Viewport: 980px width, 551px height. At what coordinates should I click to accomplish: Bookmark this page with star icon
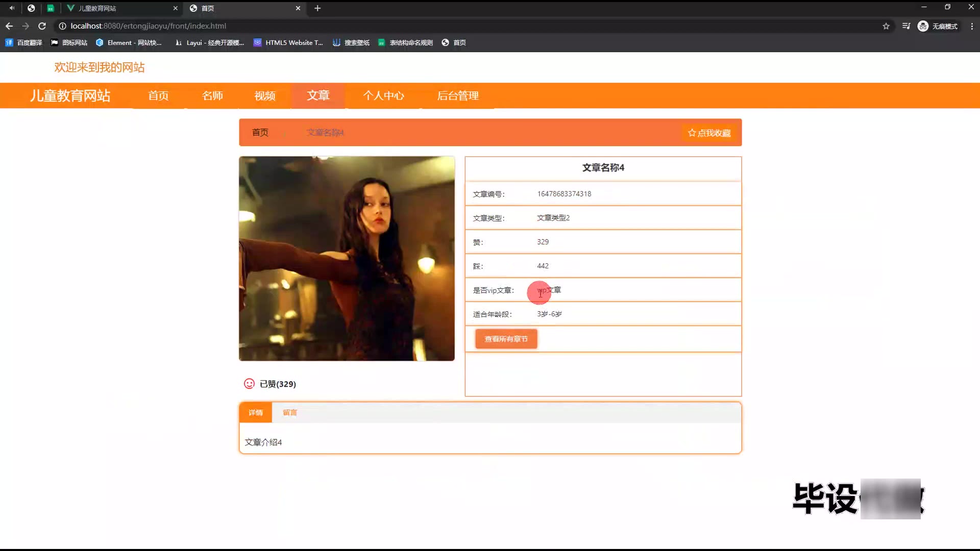(886, 26)
